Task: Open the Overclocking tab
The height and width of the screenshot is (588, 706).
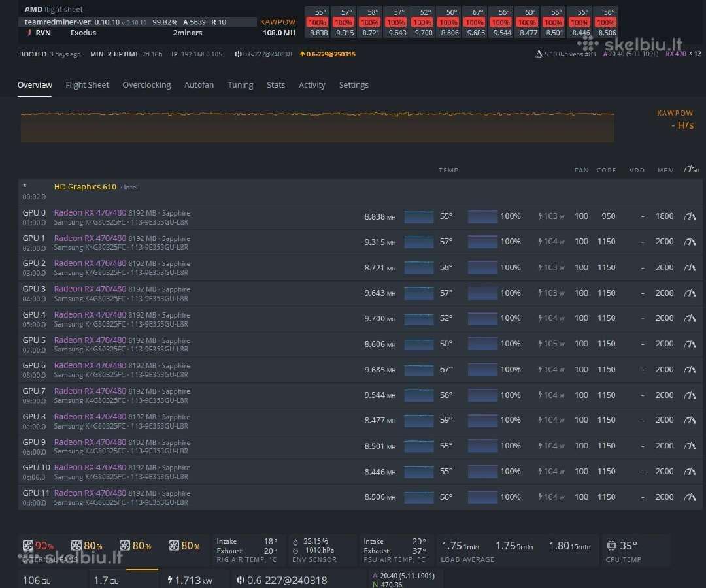Action: pyautogui.click(x=147, y=84)
